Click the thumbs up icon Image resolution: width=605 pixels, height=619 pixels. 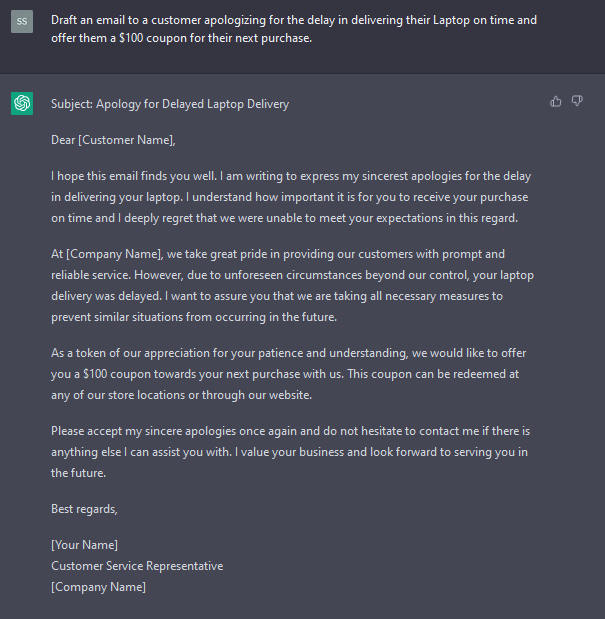coord(556,101)
